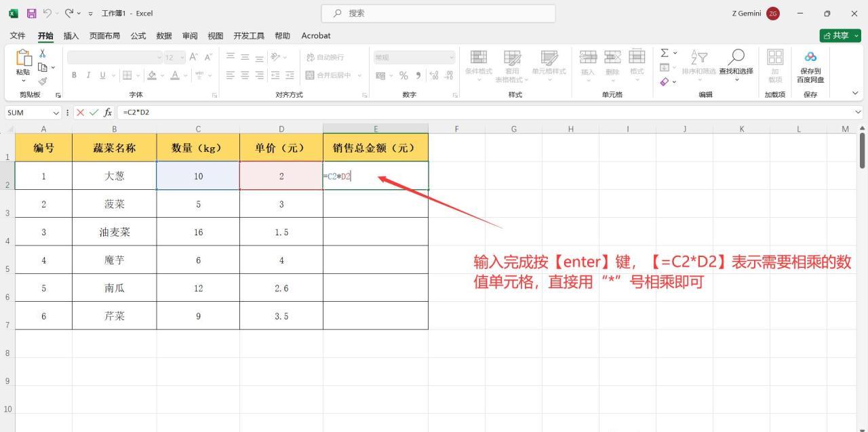Toggle Underline formatting
The height and width of the screenshot is (432, 868).
tap(102, 75)
